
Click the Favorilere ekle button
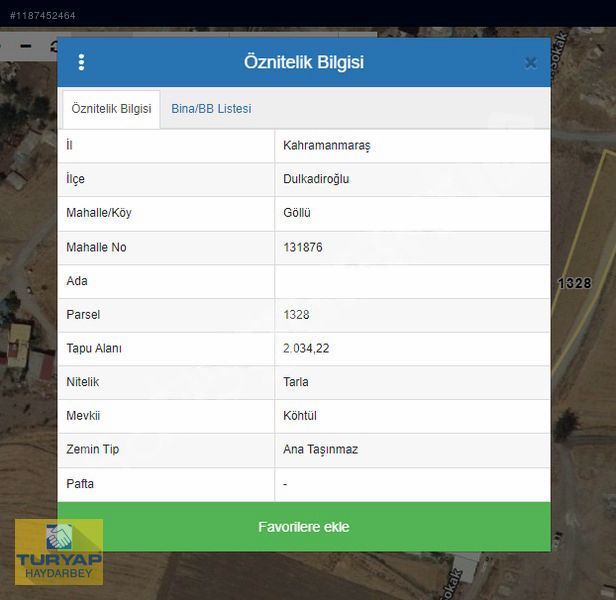304,527
